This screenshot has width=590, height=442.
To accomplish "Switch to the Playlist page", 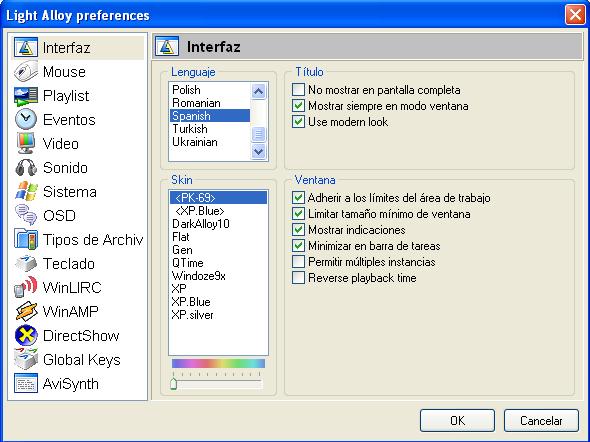I will tap(66, 96).
